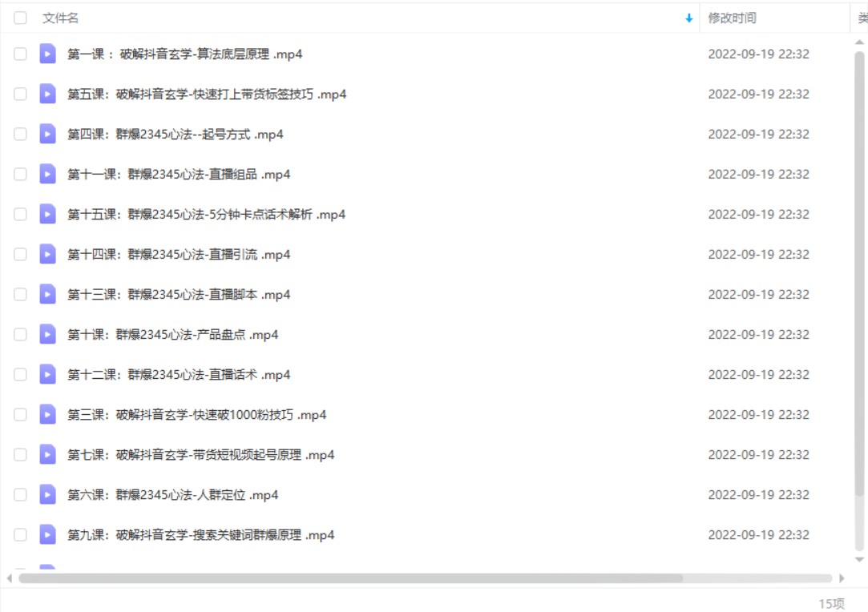Click the scroll-up arrow of file list

[x=859, y=42]
